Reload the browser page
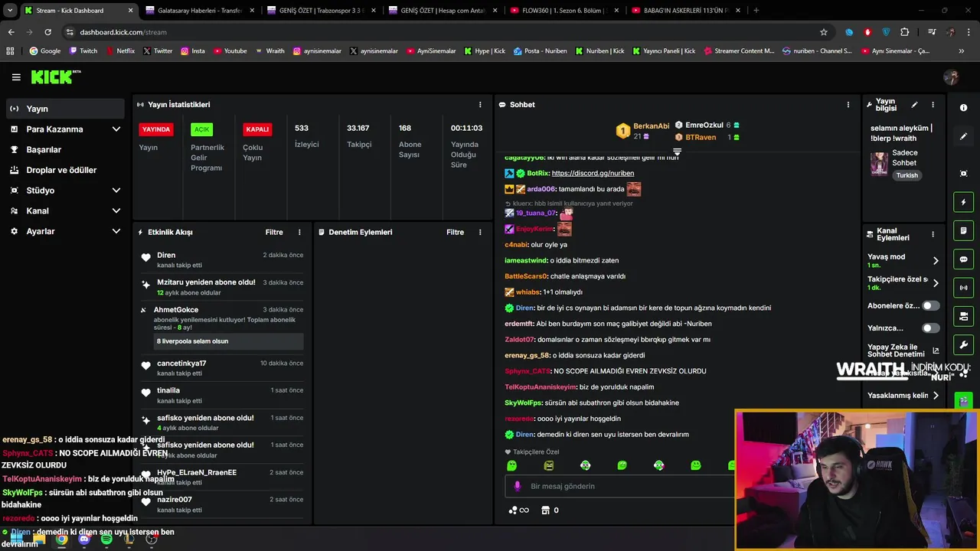 [x=47, y=32]
